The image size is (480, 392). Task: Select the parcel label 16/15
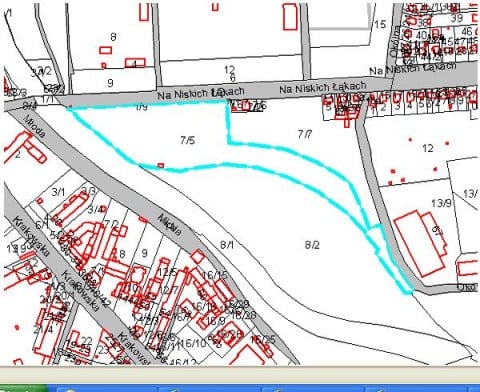click(x=215, y=275)
